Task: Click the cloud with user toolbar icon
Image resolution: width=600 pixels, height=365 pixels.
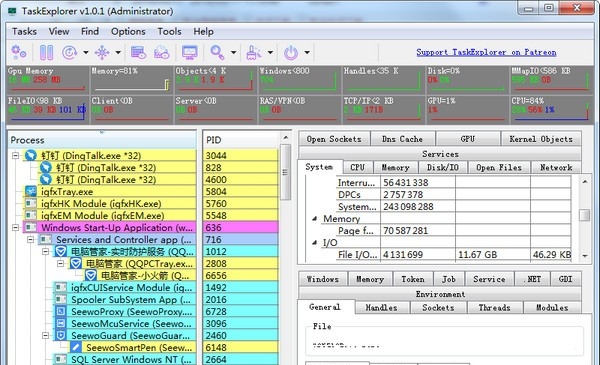Action: click(x=161, y=52)
